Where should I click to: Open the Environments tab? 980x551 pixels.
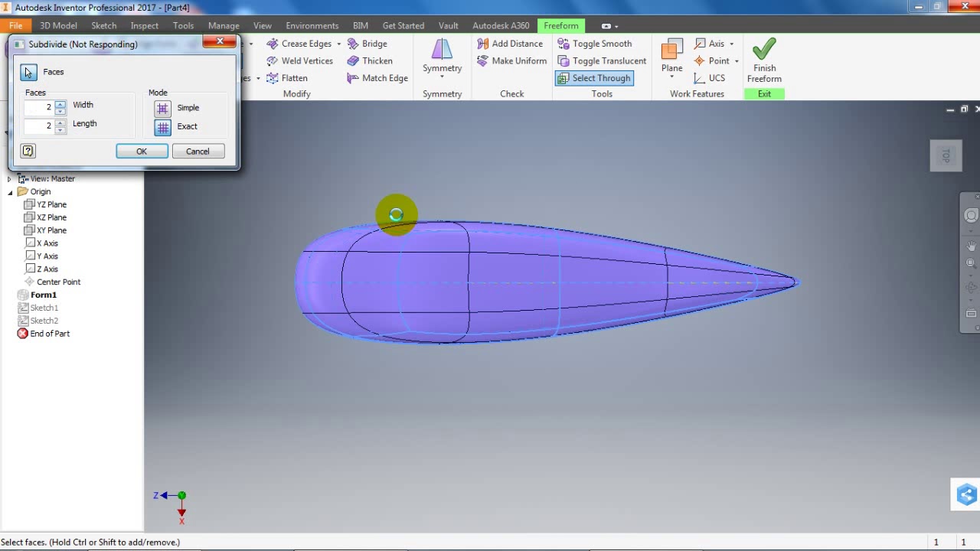(312, 25)
